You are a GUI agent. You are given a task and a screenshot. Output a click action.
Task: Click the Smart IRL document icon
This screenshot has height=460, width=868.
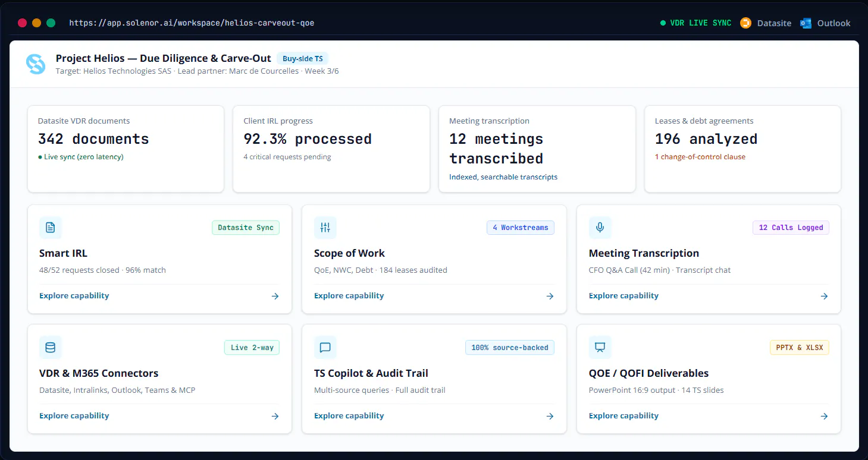51,228
